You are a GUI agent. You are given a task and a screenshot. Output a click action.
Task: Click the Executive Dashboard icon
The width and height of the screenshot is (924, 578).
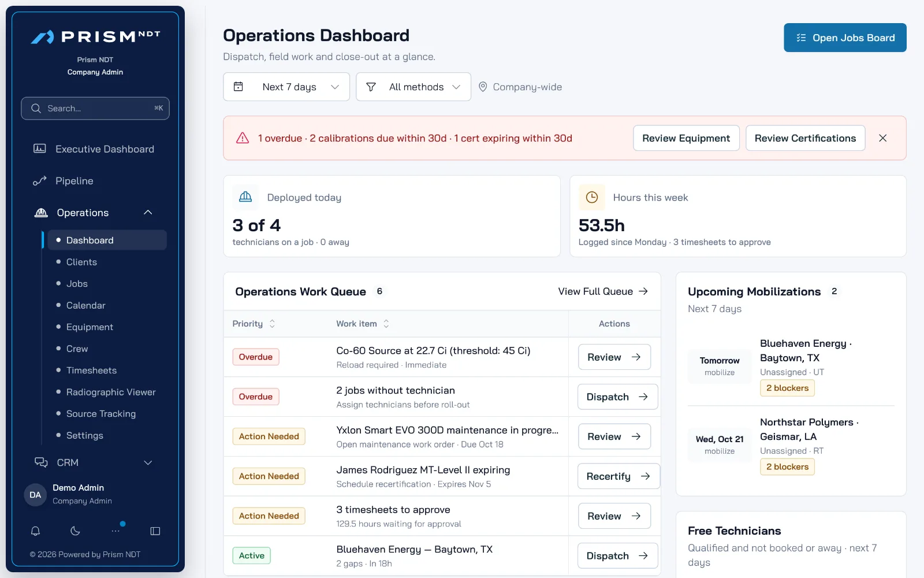[x=40, y=149]
